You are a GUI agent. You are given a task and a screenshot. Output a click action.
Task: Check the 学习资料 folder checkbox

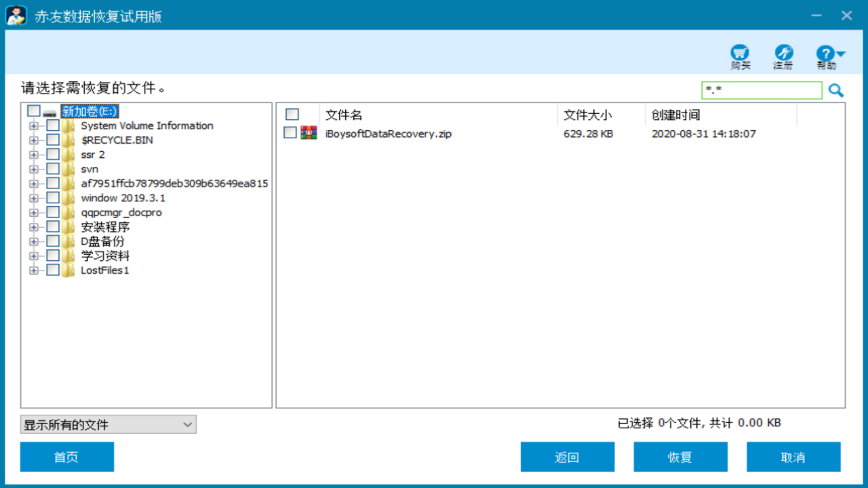(53, 256)
